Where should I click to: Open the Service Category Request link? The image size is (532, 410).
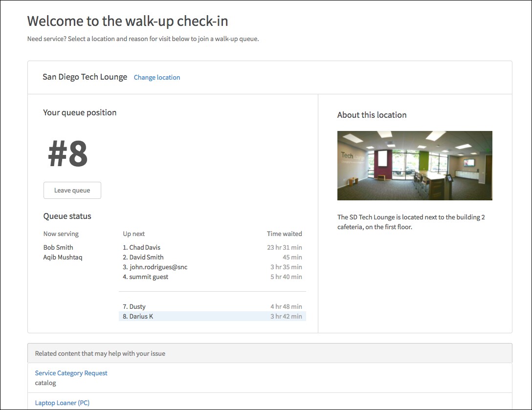click(x=71, y=373)
